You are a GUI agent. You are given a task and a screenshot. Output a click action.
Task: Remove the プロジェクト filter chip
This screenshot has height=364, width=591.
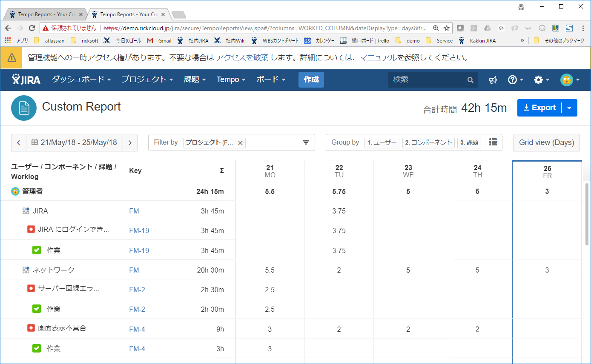click(x=240, y=143)
